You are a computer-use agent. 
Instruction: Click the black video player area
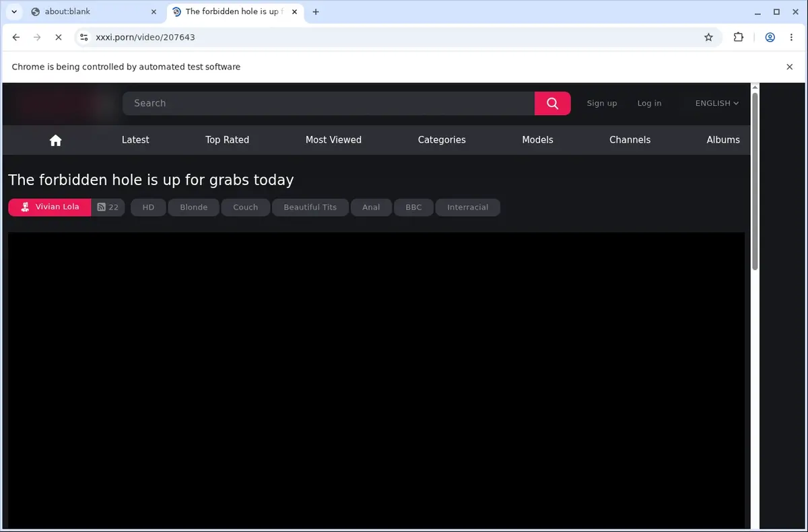click(376, 380)
